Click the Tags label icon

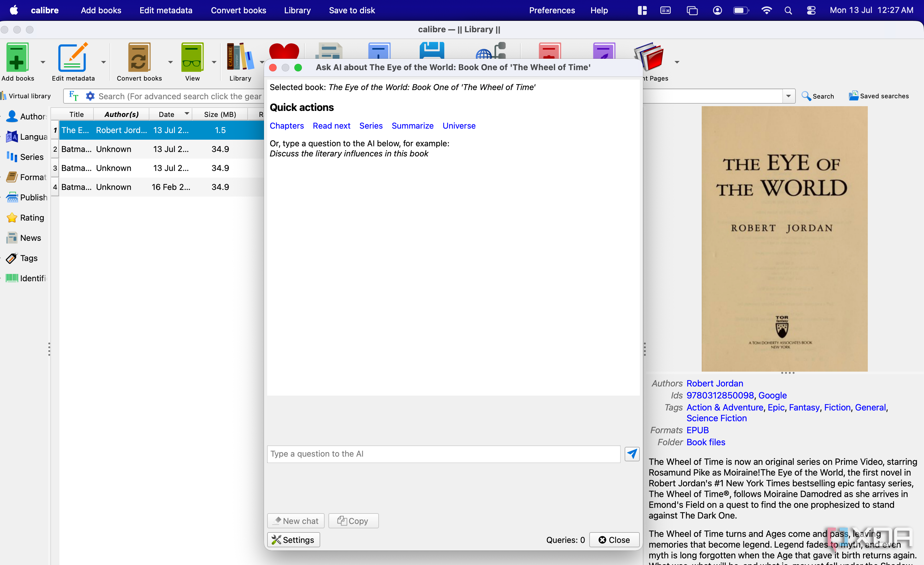pos(12,258)
